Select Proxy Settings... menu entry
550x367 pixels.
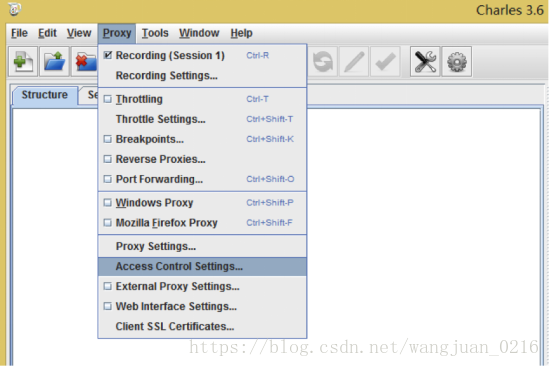pyautogui.click(x=202, y=246)
